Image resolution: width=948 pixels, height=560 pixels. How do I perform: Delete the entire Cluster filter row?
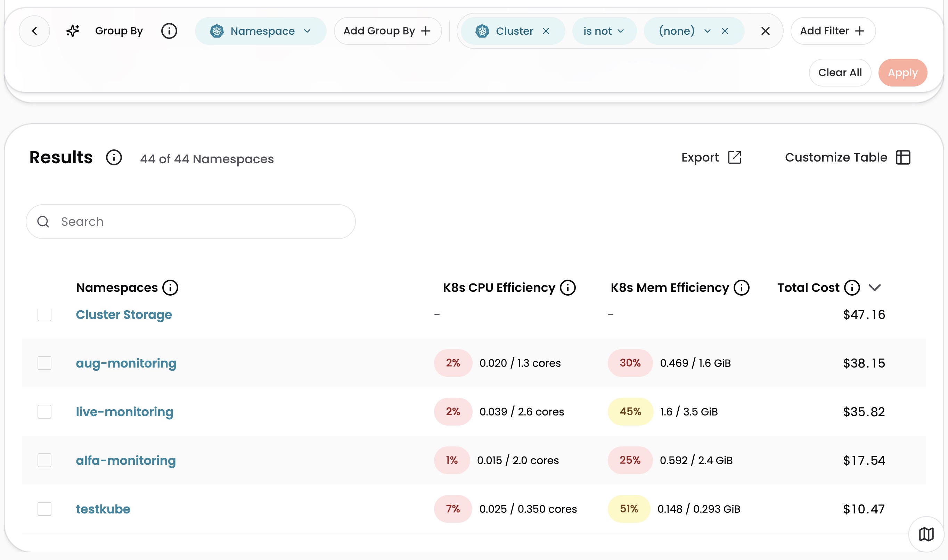point(765,31)
